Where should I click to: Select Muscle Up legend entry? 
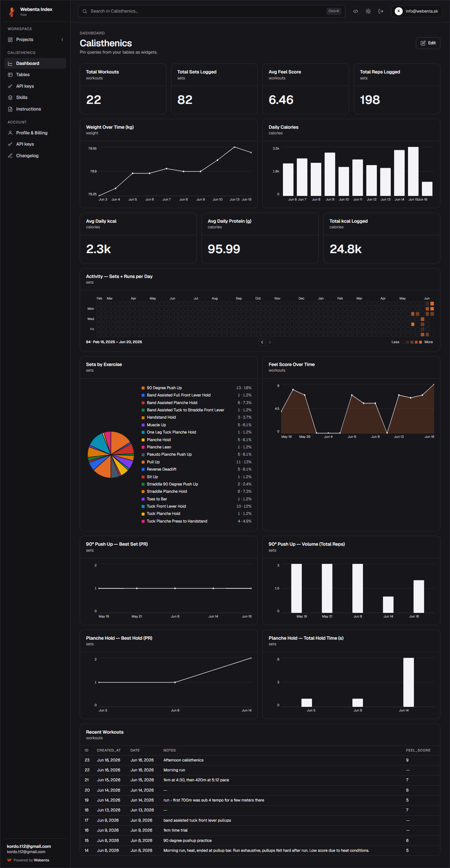tap(196, 425)
